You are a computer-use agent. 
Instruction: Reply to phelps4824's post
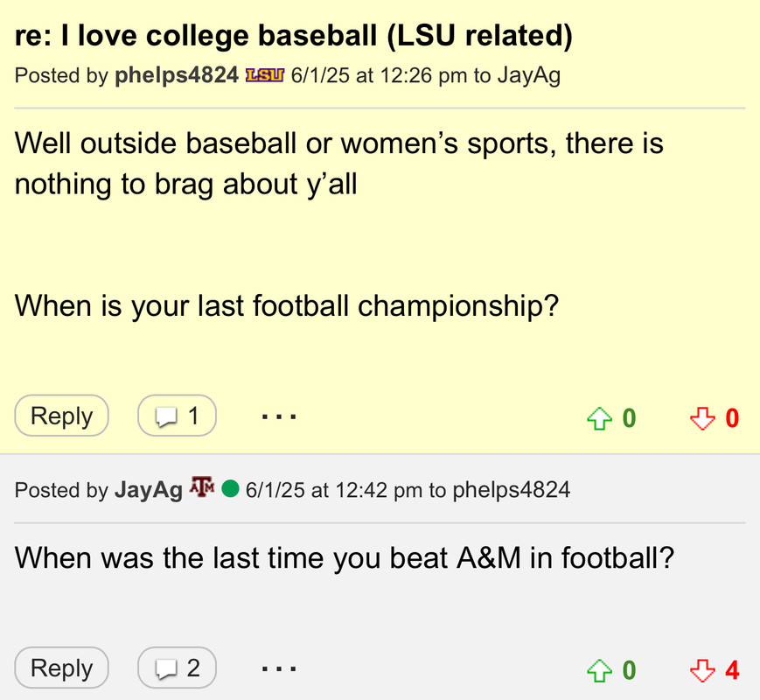coord(61,416)
